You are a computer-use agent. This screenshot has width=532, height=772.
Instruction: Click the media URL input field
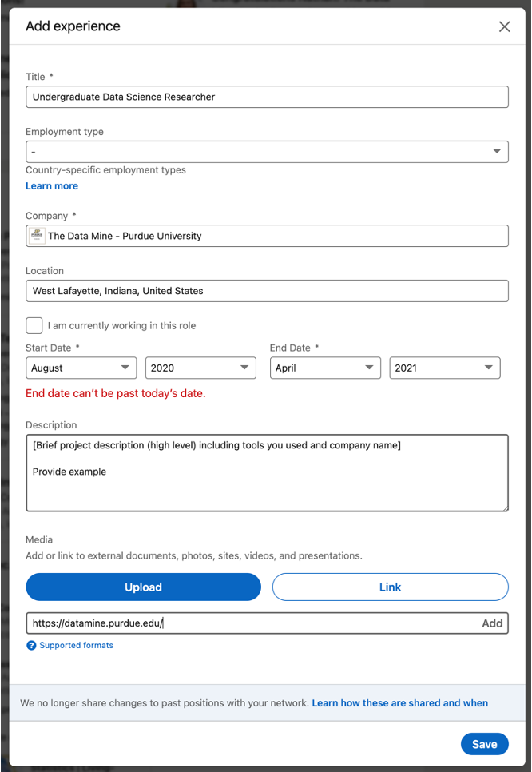252,623
